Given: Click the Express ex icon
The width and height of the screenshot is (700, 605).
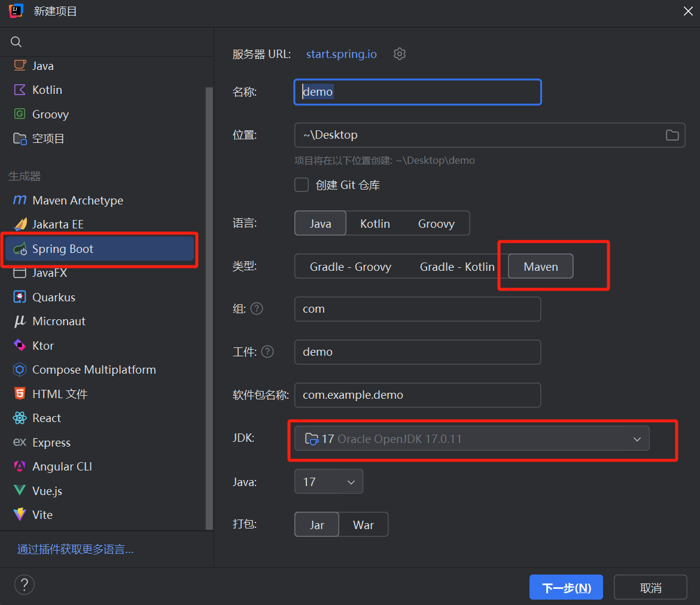Looking at the screenshot, I should pyautogui.click(x=20, y=442).
